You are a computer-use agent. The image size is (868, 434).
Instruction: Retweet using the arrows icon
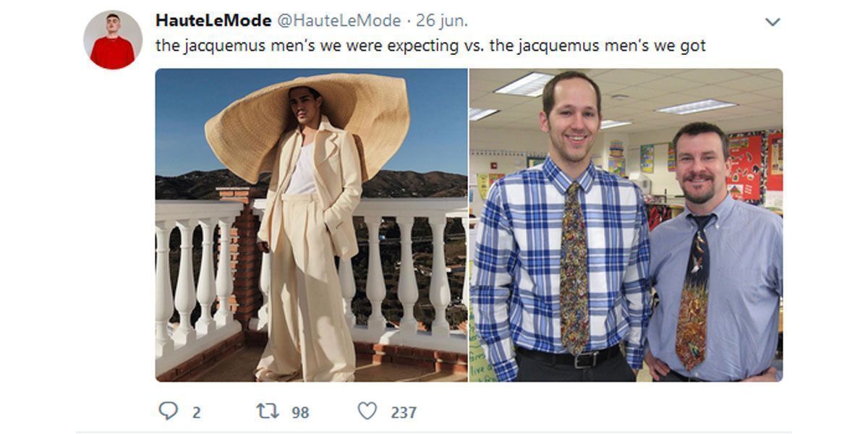point(268,412)
